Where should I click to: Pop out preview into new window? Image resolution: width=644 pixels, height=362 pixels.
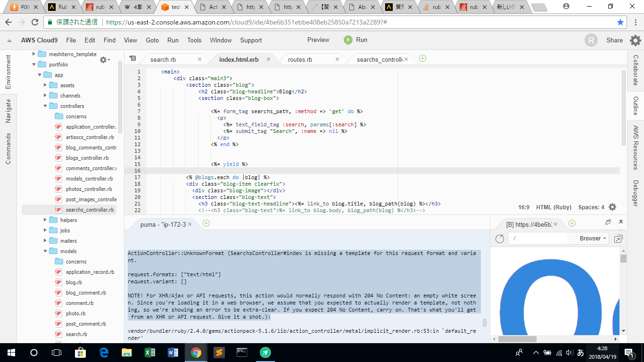click(619, 239)
